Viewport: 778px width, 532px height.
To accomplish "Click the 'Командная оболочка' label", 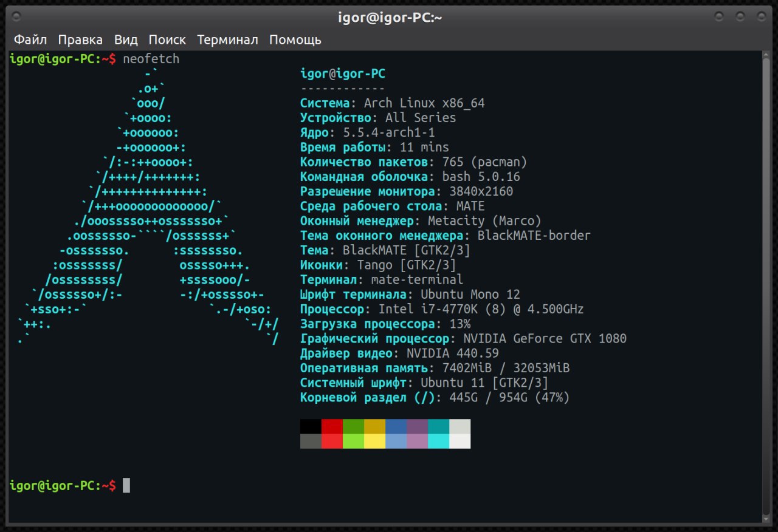I will 363,177.
